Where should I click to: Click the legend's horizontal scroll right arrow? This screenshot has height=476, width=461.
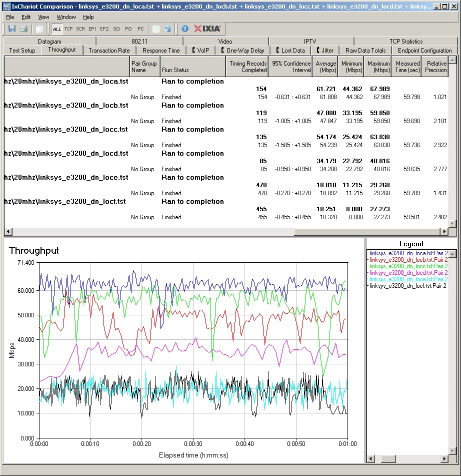click(x=444, y=458)
